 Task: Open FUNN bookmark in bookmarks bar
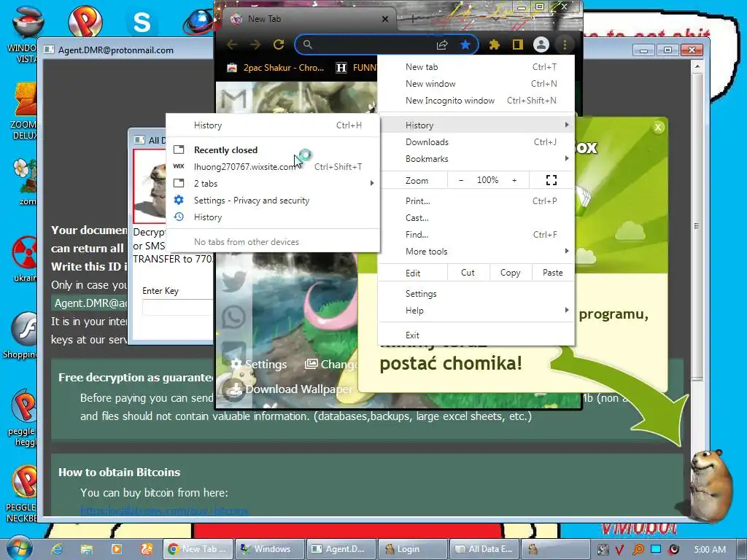point(356,68)
